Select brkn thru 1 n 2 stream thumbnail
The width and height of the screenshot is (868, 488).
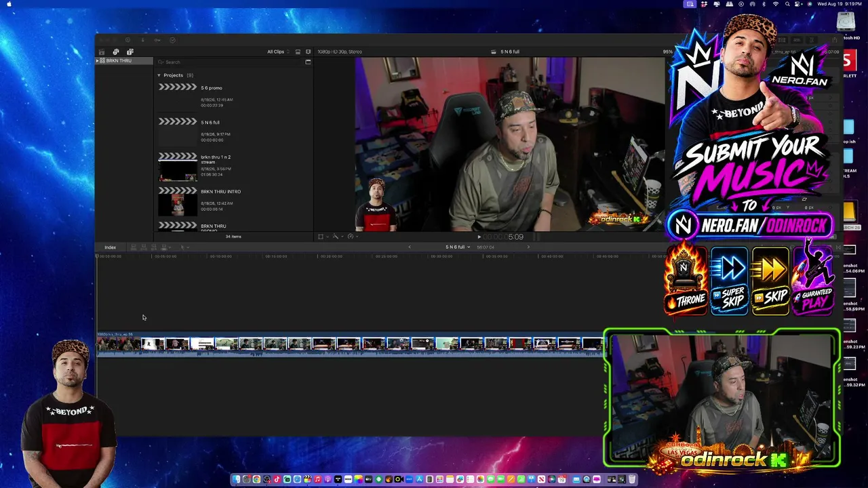pyautogui.click(x=178, y=167)
